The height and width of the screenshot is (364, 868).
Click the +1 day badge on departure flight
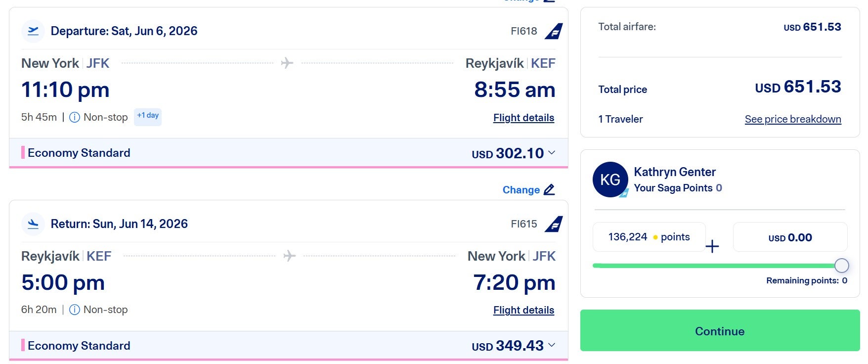point(147,116)
